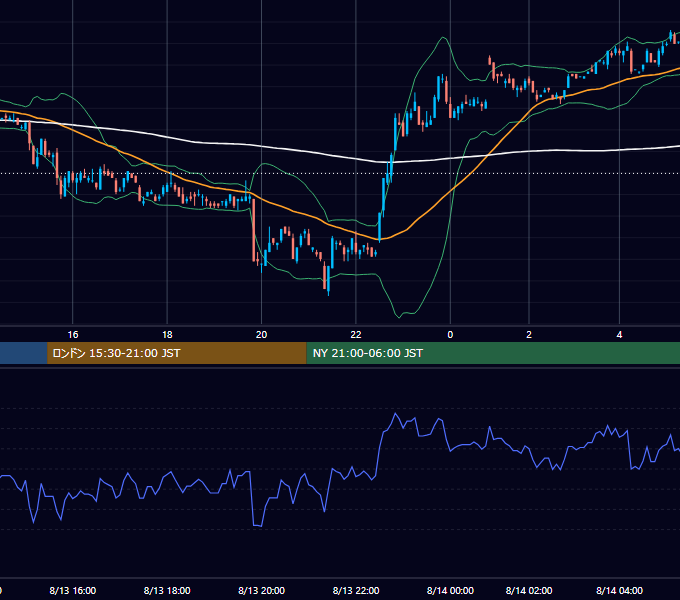The width and height of the screenshot is (680, 600).
Task: Click the blue session bar before ロンドン
Action: click(x=23, y=353)
